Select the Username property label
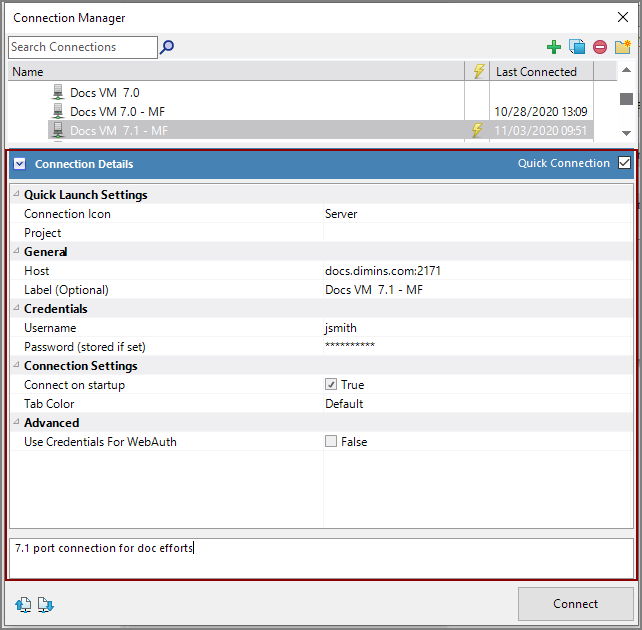642x630 pixels. tap(50, 328)
